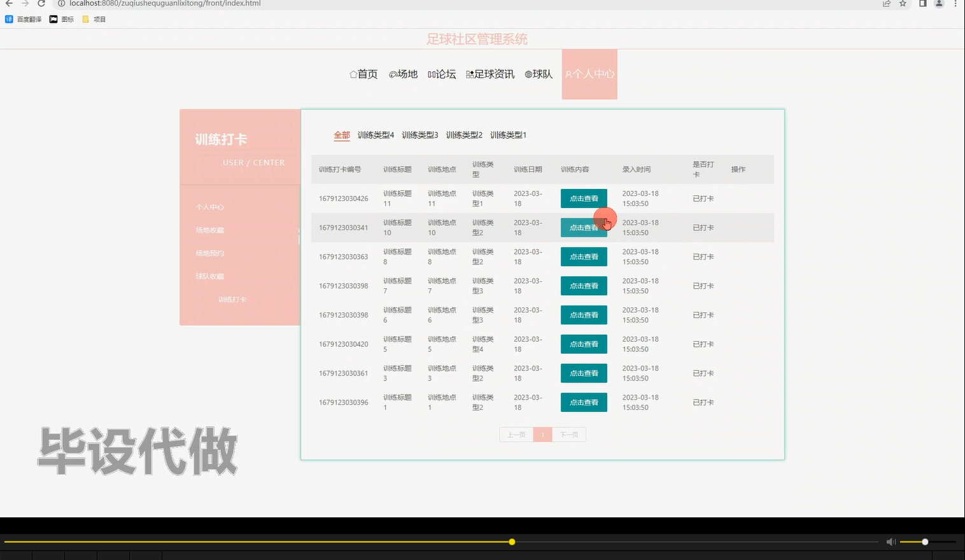Screen dimensions: 965x560
Task: Open 场地收藏 in the sidebar
Action: (x=209, y=230)
